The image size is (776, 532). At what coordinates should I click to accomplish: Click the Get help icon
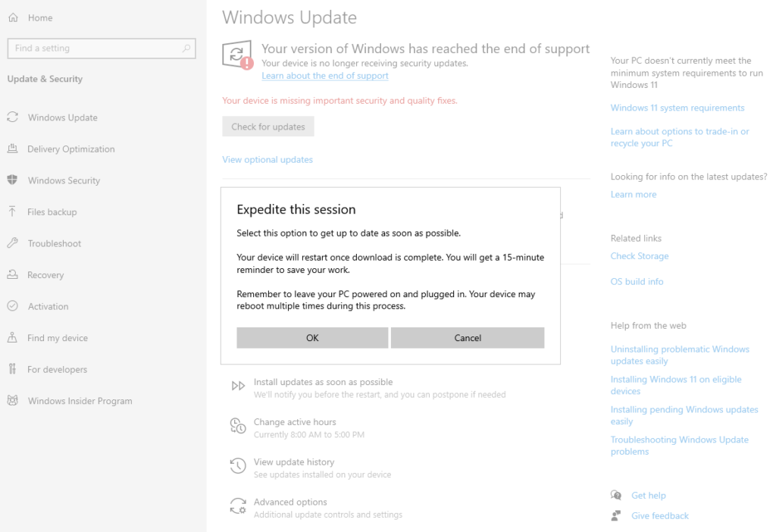click(616, 496)
